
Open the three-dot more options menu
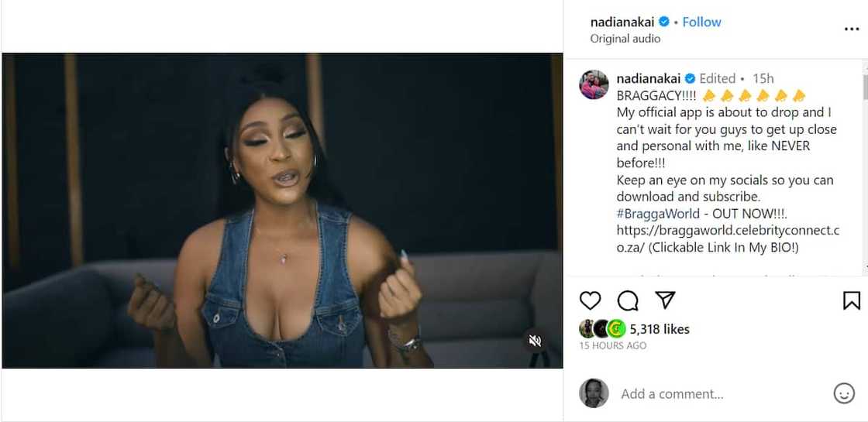point(851,29)
